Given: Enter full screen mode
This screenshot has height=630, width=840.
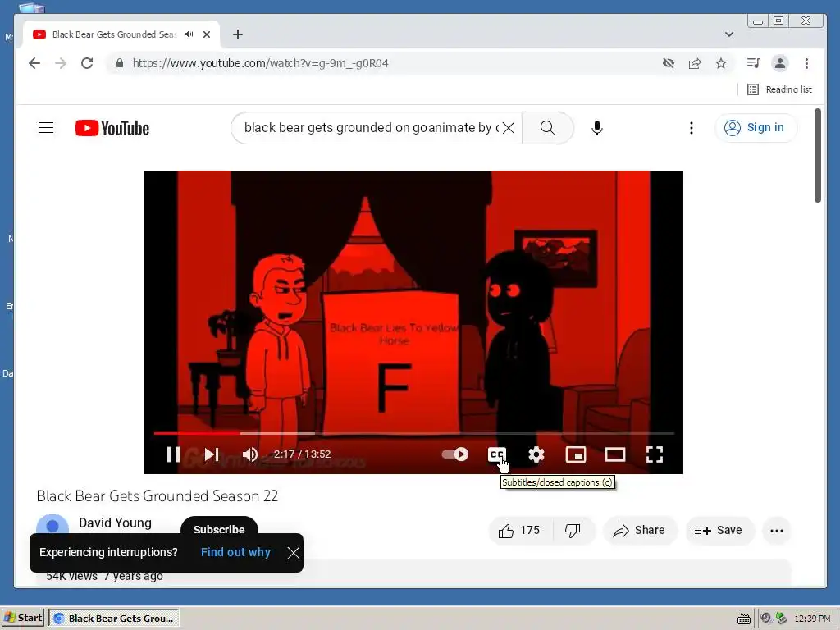Looking at the screenshot, I should (654, 454).
